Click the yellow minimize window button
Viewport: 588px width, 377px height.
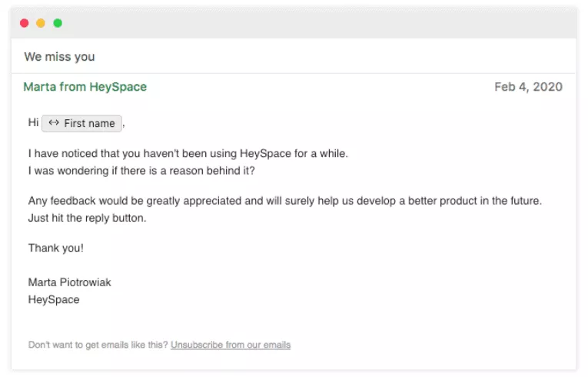click(41, 23)
